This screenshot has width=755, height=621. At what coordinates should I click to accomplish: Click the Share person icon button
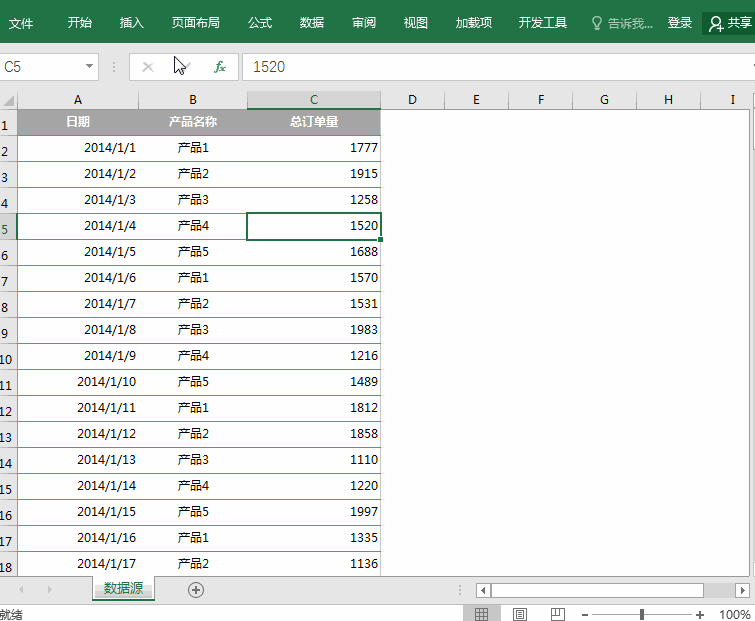[729, 23]
